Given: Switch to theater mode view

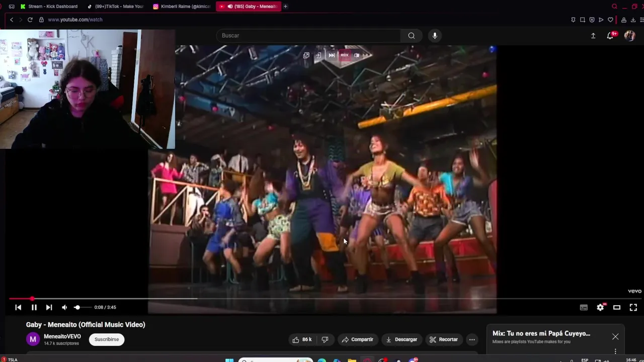Looking at the screenshot, I should tap(617, 307).
